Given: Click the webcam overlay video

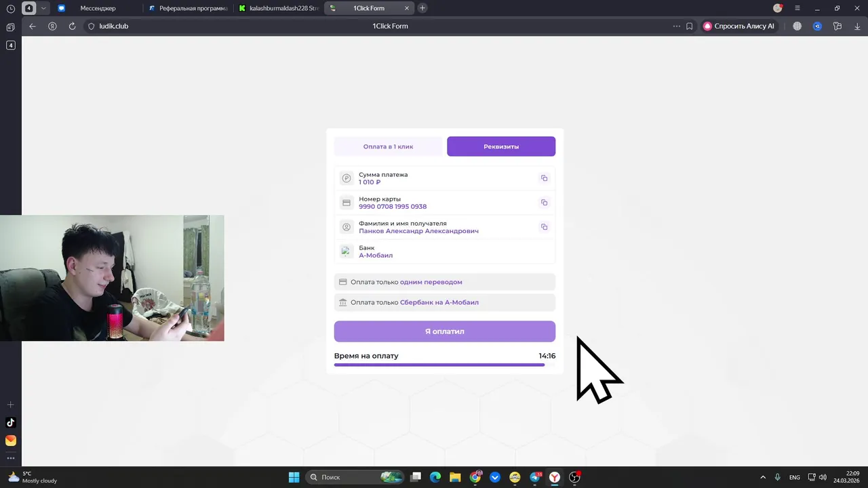Looking at the screenshot, I should coord(112,278).
